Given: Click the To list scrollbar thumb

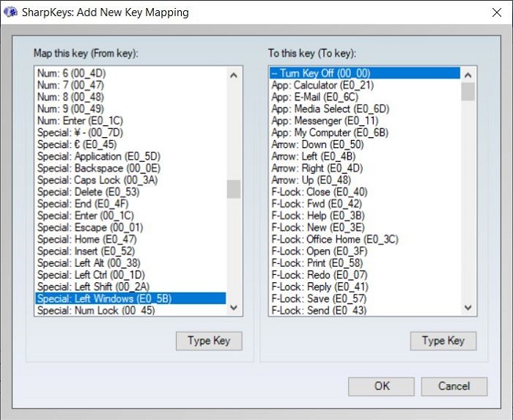Looking at the screenshot, I should (468, 92).
